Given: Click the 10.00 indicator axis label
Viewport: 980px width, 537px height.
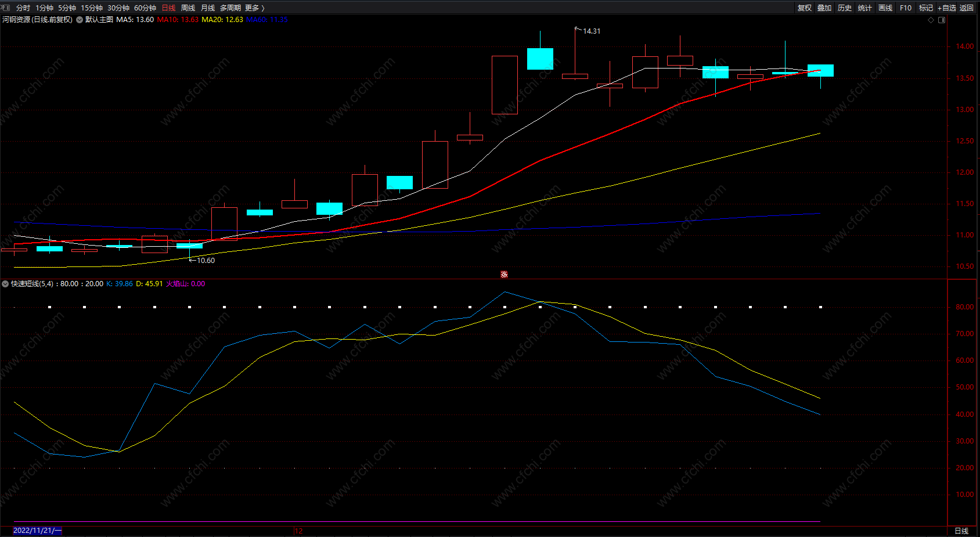Looking at the screenshot, I should [x=965, y=495].
